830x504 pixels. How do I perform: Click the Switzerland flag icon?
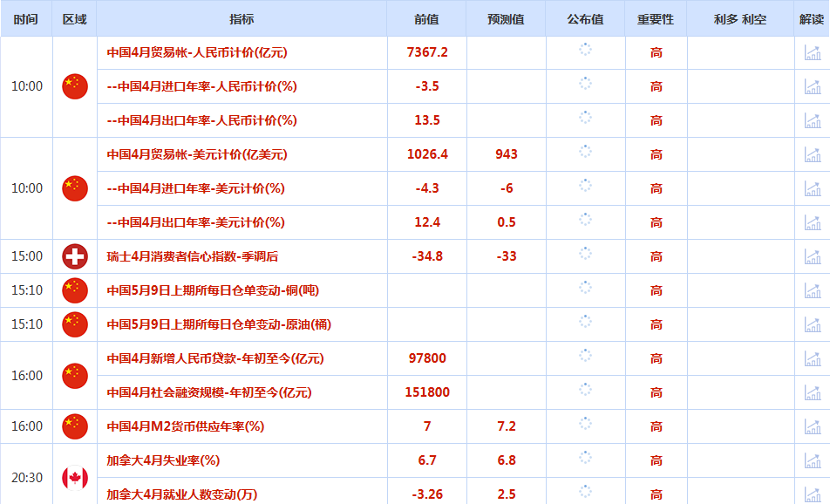point(75,256)
